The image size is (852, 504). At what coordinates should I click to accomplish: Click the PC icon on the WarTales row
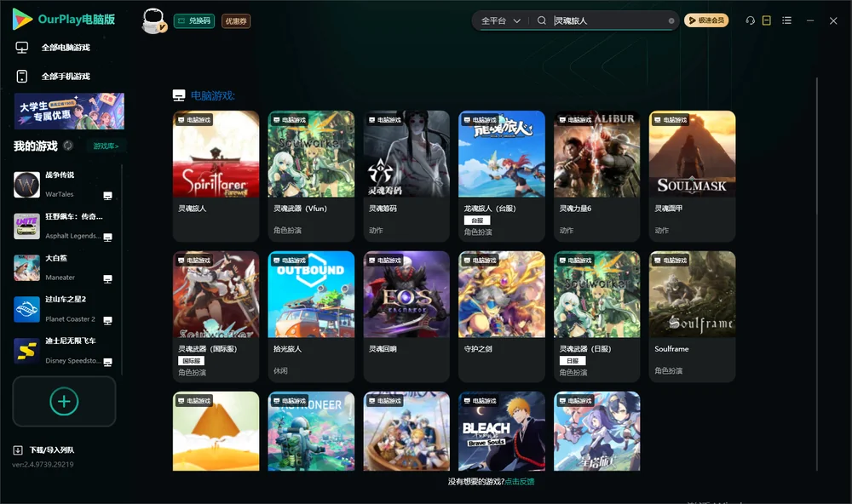107,196
